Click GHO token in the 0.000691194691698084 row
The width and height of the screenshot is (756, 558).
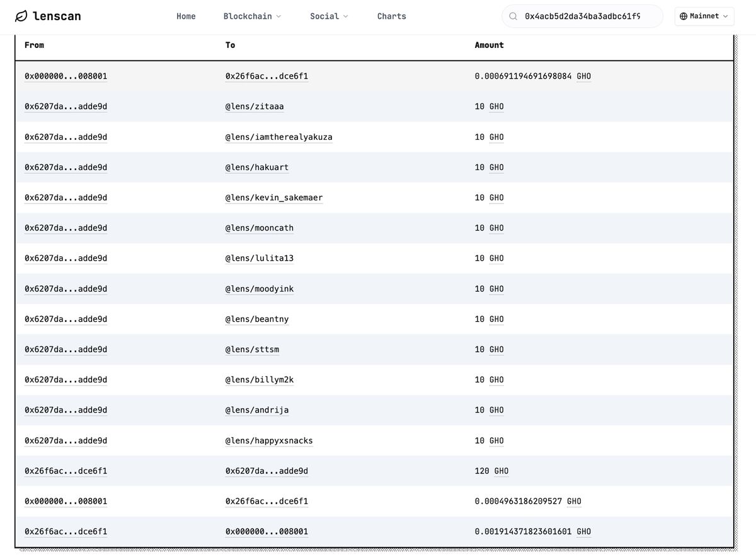coord(584,76)
